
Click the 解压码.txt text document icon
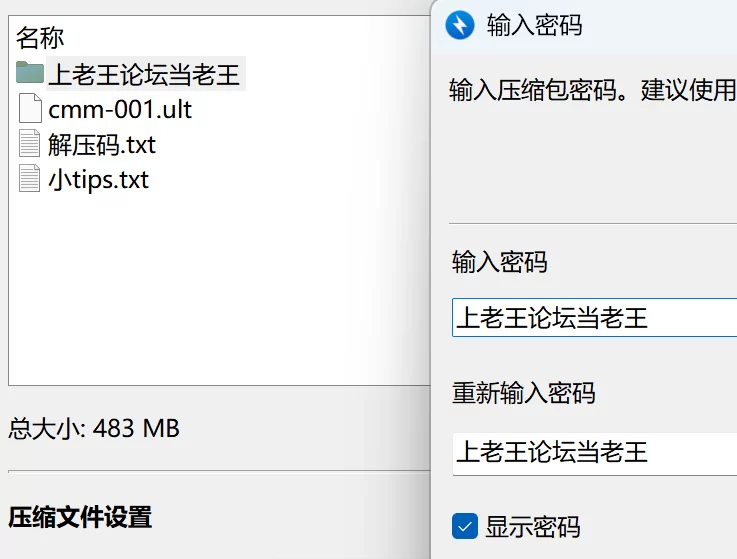point(29,143)
